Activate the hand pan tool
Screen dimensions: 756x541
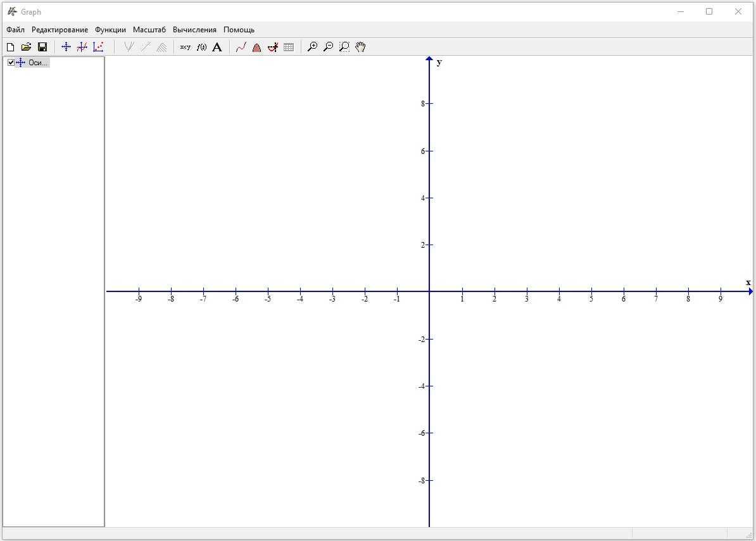point(360,47)
